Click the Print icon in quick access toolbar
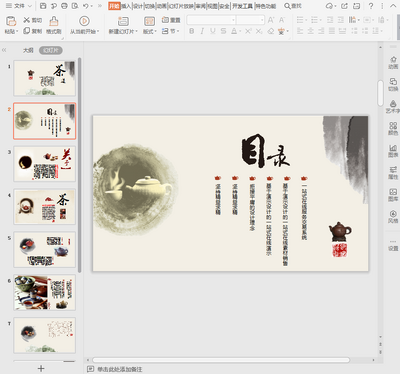Screen dimensions: 400x374 pyautogui.click(x=64, y=6)
